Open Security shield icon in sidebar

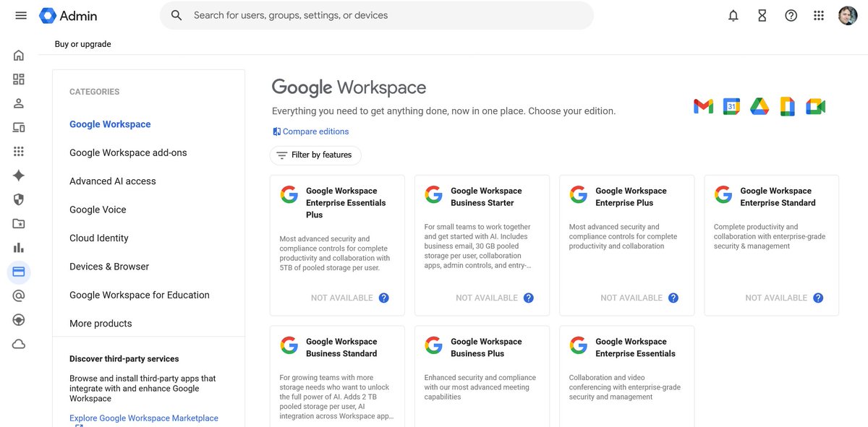tap(19, 199)
